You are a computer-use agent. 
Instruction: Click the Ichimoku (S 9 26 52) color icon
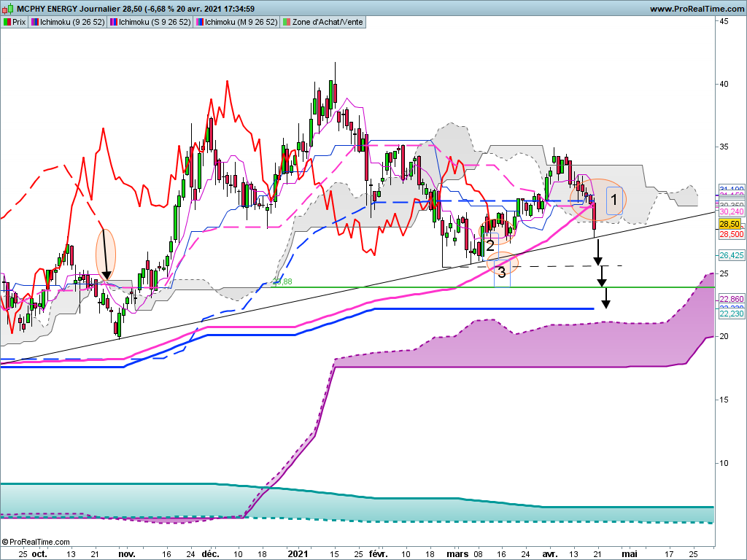pyautogui.click(x=113, y=22)
